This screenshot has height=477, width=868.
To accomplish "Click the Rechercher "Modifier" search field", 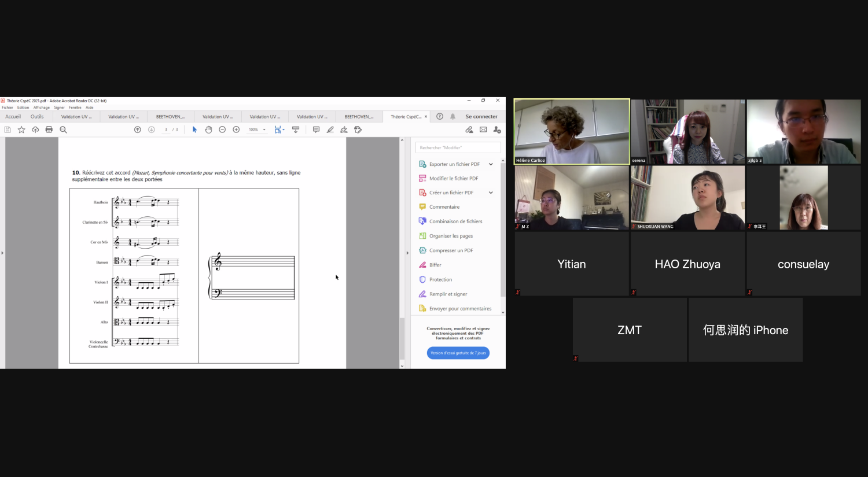I will coord(458,147).
